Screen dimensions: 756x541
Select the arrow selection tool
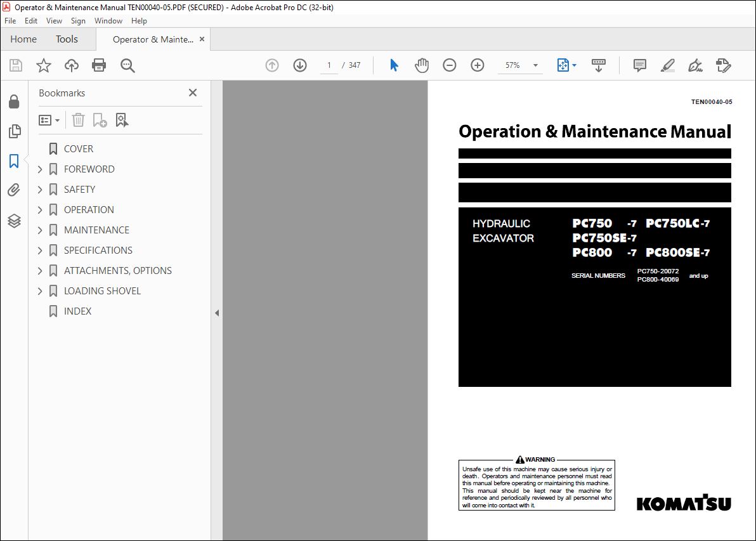(394, 65)
